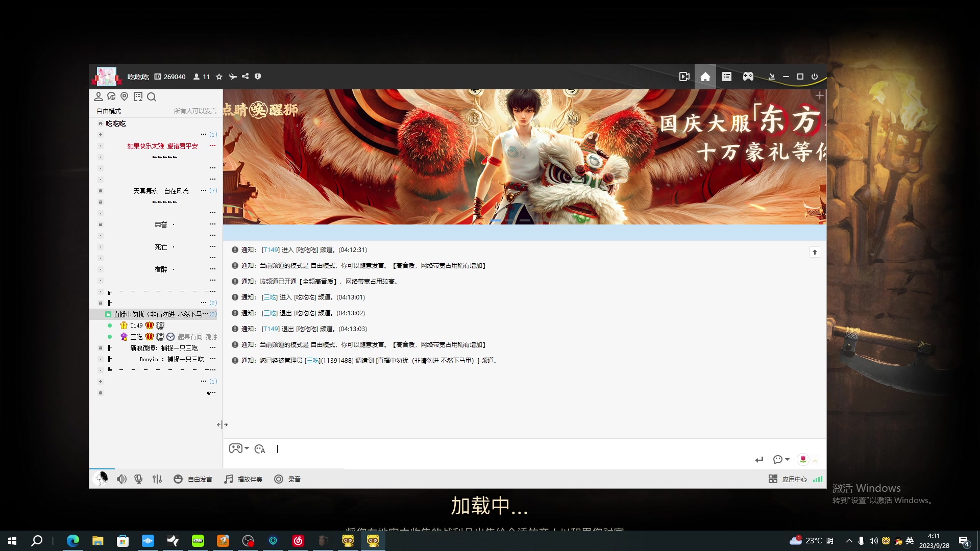
Task: Send message with the enter arrow button
Action: tap(759, 460)
